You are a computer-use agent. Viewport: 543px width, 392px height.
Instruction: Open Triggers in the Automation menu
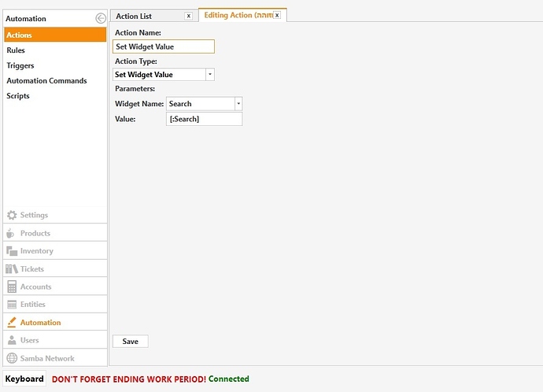click(x=20, y=65)
